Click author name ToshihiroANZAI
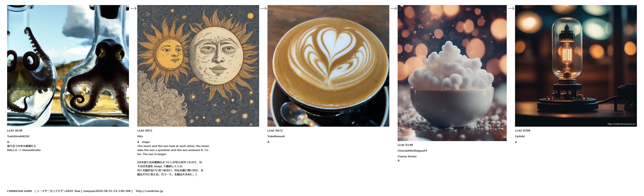Image resolution: width=644 pixels, height=196 pixels. (18, 136)
